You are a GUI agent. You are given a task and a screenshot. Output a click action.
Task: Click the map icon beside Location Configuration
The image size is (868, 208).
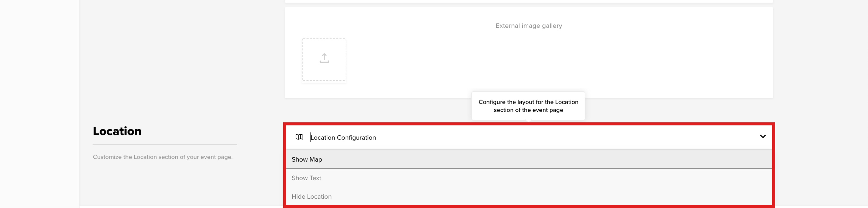[299, 137]
